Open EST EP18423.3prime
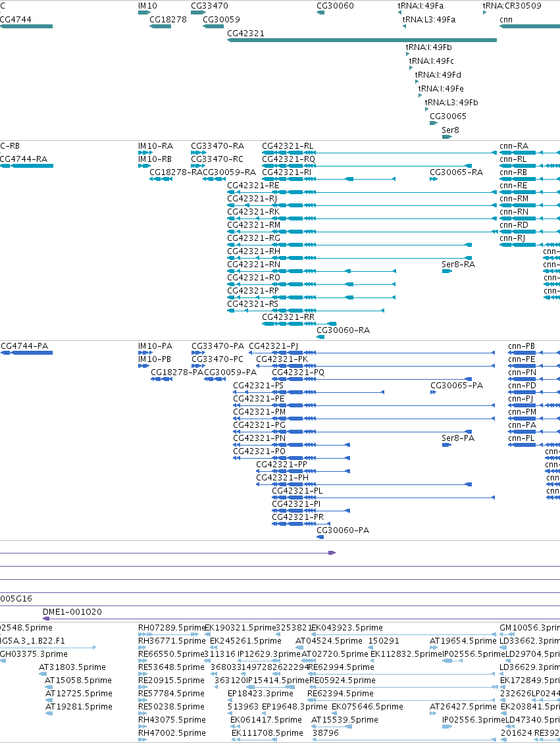Viewport: 560px width, 743px height. (260, 693)
